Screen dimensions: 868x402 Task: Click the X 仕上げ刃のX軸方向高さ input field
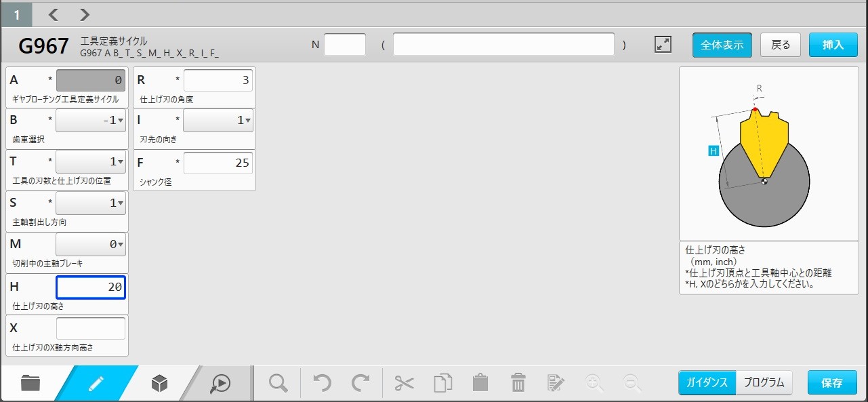(x=91, y=328)
